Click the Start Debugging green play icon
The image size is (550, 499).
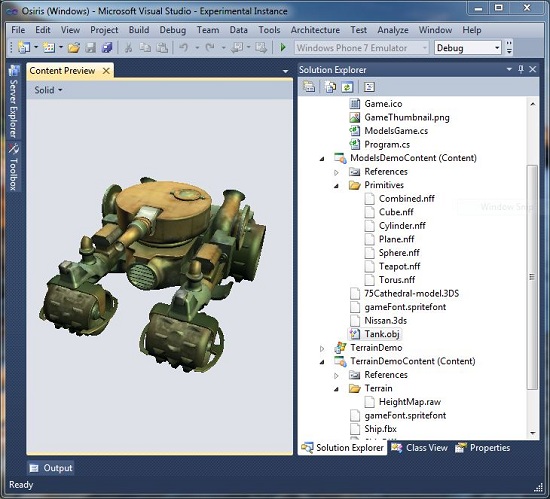tap(283, 47)
